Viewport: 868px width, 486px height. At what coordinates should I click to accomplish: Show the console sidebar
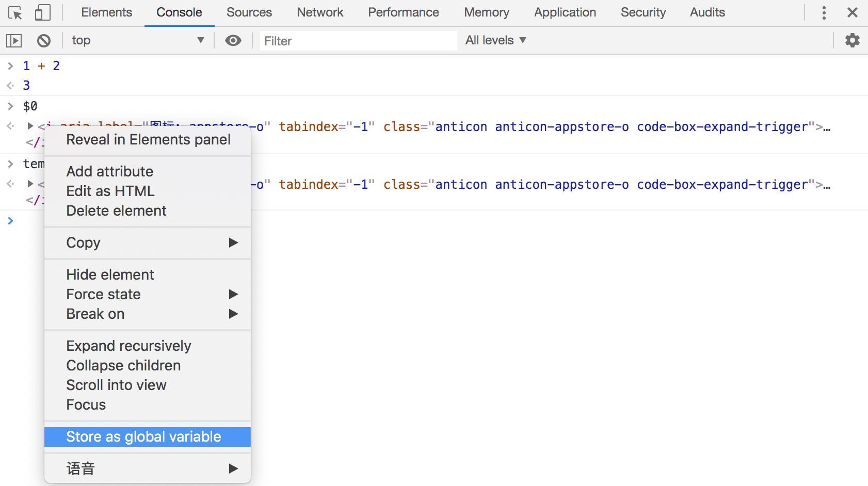[14, 40]
